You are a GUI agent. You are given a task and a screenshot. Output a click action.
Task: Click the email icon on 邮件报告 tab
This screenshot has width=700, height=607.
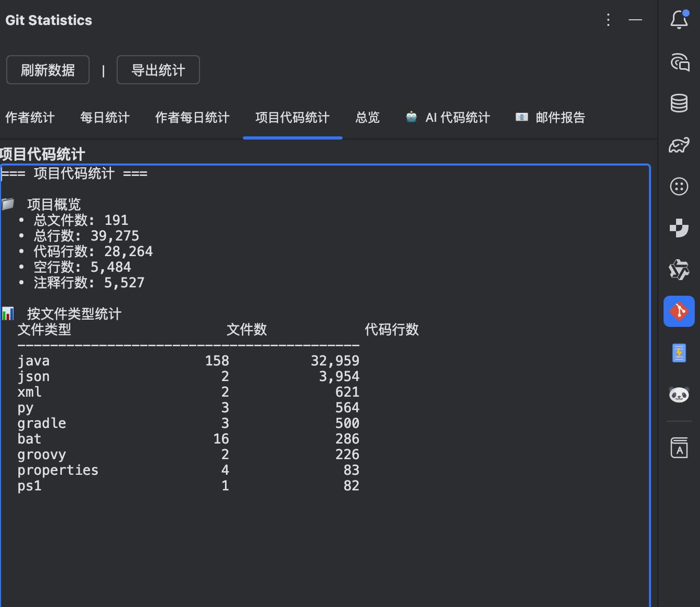point(521,117)
